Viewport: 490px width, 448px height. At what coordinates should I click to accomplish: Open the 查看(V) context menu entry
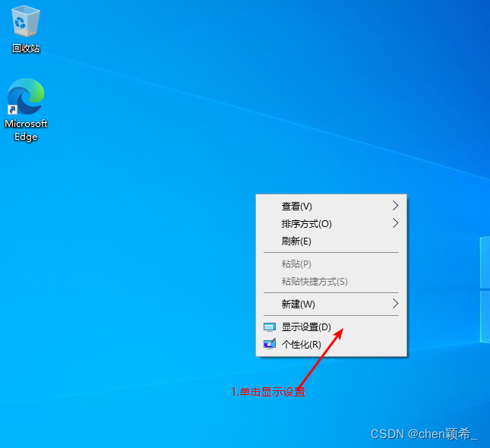(331, 207)
